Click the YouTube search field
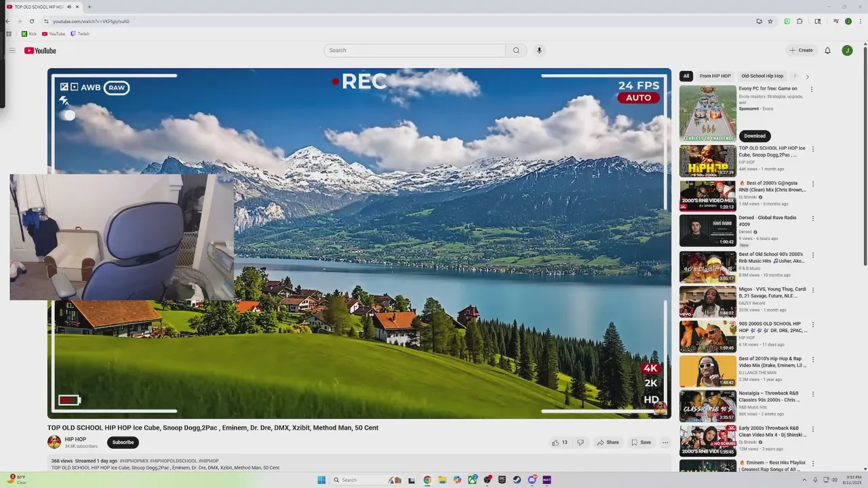 coord(414,50)
